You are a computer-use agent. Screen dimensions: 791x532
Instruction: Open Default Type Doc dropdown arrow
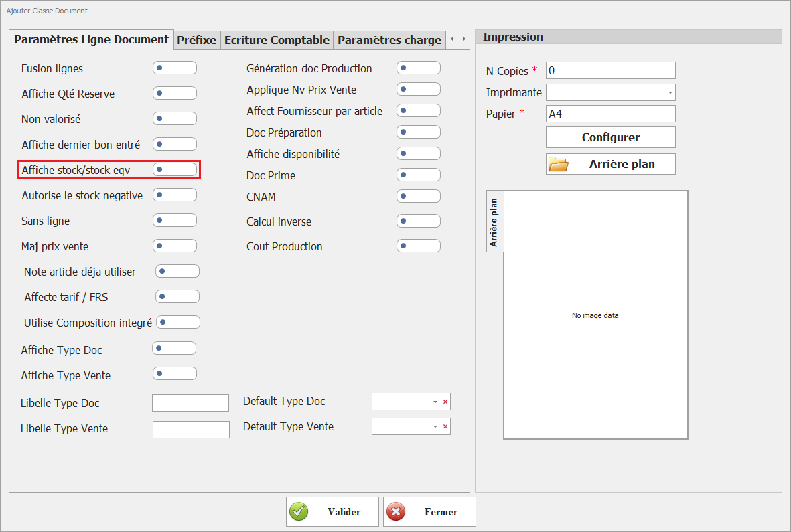tap(435, 402)
